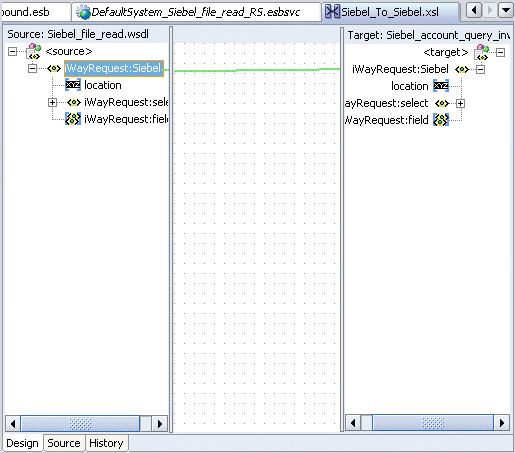The height and width of the screenshot is (453, 515).
Task: Click the source iWayRequest:field element icon
Action: [x=73, y=119]
